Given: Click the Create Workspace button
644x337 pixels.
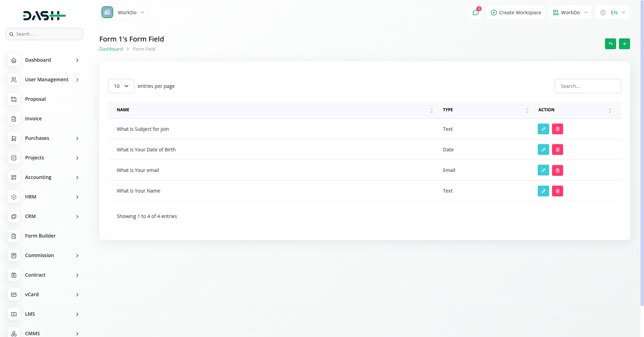Looking at the screenshot, I should (x=516, y=13).
